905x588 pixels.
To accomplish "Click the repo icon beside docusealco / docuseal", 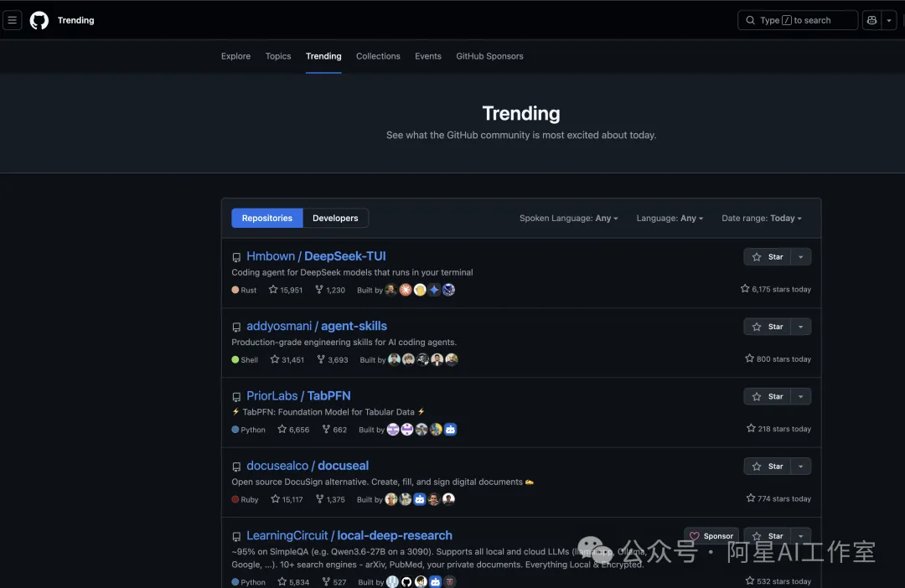I will click(236, 467).
